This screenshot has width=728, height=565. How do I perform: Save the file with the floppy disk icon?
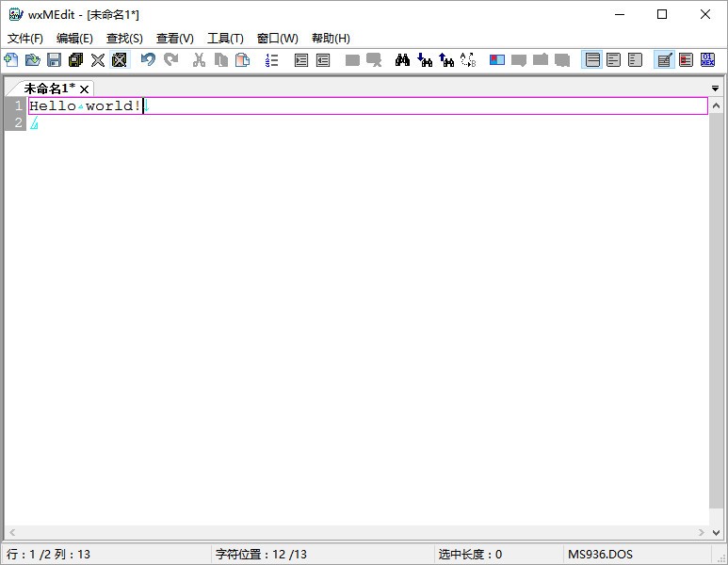click(54, 60)
